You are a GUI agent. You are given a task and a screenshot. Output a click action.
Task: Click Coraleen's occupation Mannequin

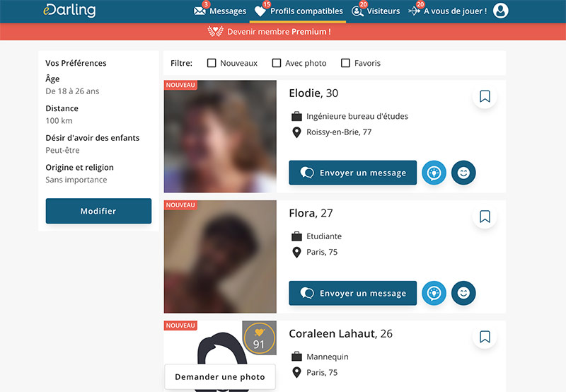tap(328, 357)
